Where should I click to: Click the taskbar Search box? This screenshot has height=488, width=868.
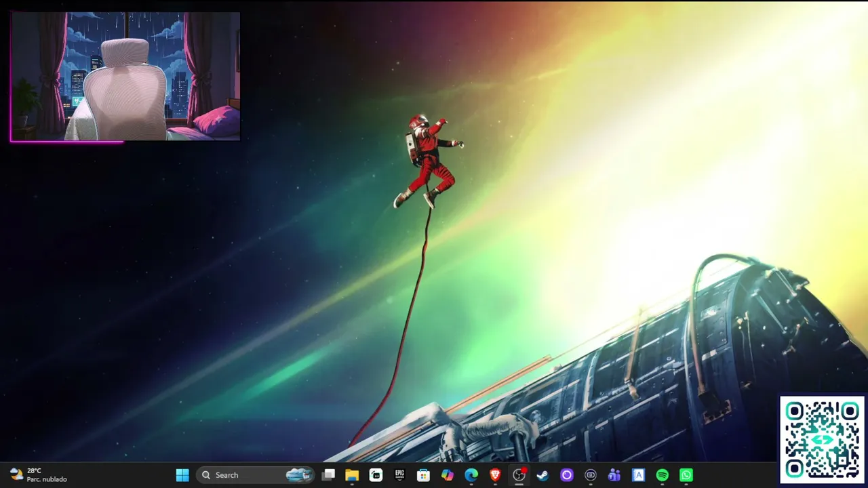tap(255, 475)
